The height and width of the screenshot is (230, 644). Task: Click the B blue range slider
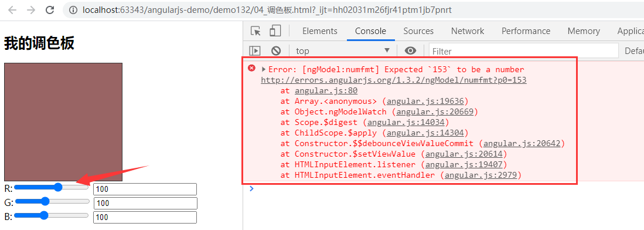(52, 215)
